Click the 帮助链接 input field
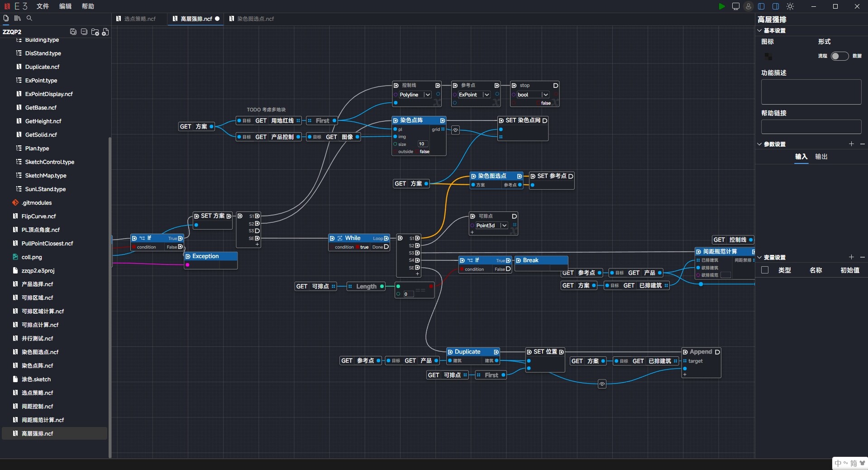This screenshot has height=470, width=868. tap(811, 127)
